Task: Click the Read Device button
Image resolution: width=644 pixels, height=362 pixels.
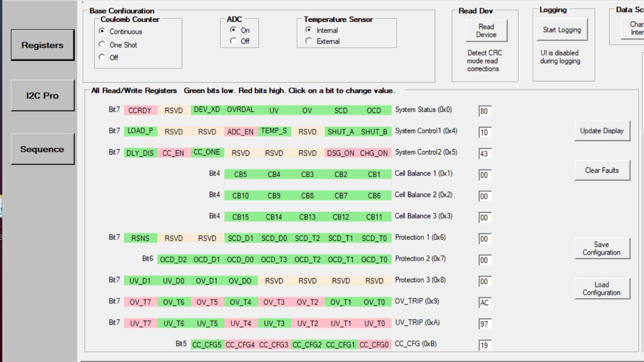Action: (x=486, y=31)
